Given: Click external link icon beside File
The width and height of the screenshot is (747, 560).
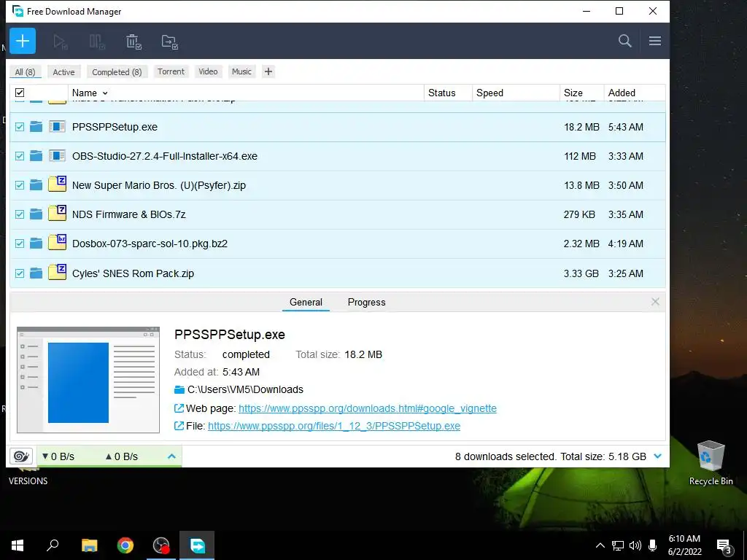Looking at the screenshot, I should [179, 426].
